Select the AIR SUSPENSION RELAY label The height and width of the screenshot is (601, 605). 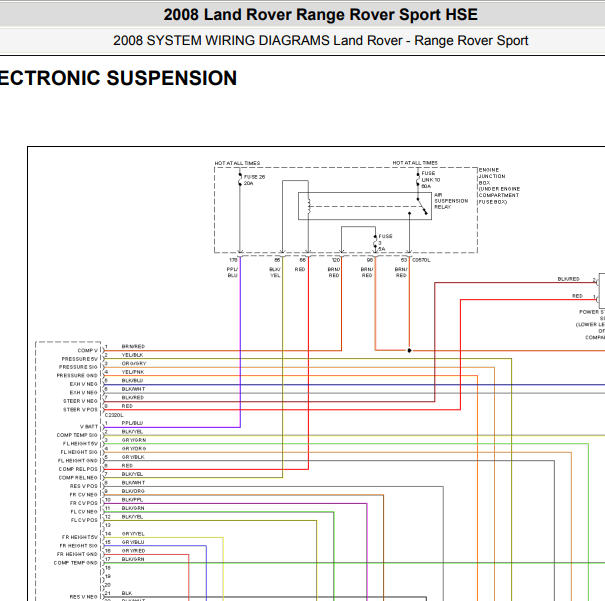[451, 201]
